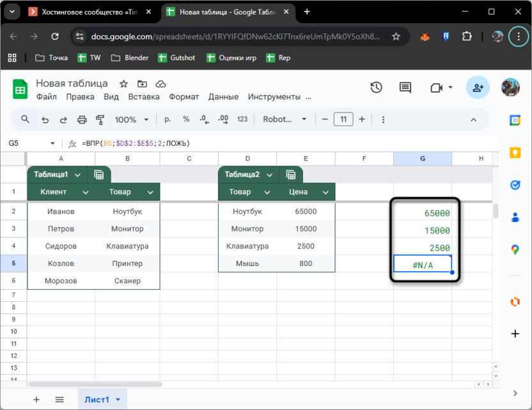532x410 pixels.
Task: Open Google Tasks in the side panel
Action: point(515,184)
